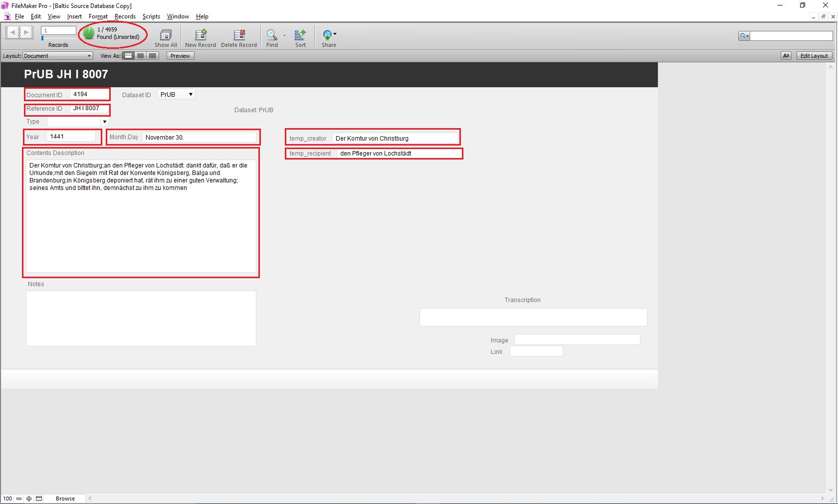Open the Insert menu
Viewport: 838px width, 504px height.
(74, 16)
